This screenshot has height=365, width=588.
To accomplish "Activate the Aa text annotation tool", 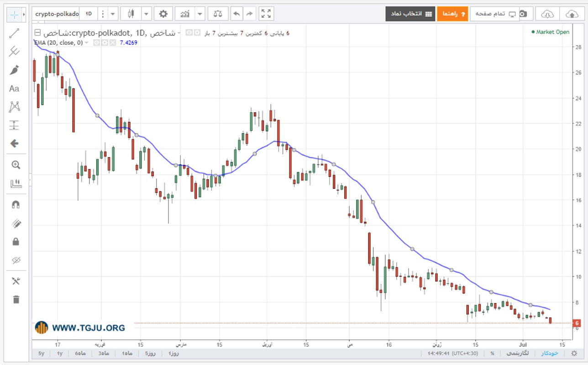I will pyautogui.click(x=14, y=89).
